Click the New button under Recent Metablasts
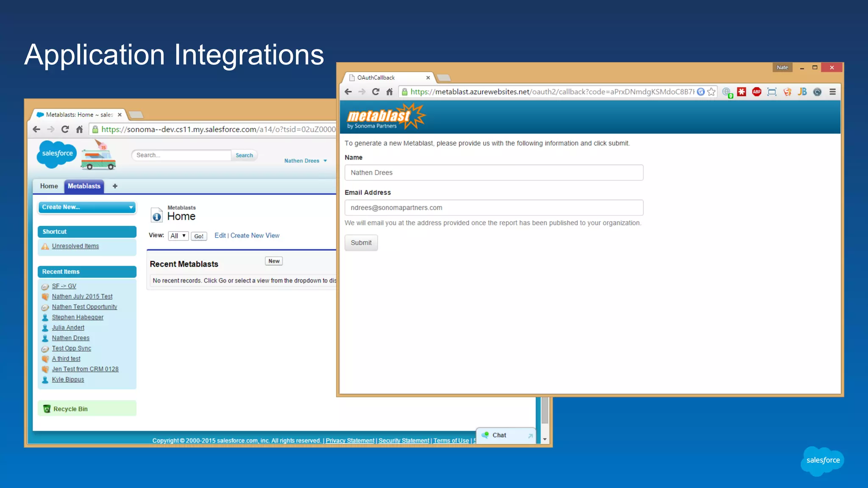This screenshot has width=868, height=488. coord(274,261)
